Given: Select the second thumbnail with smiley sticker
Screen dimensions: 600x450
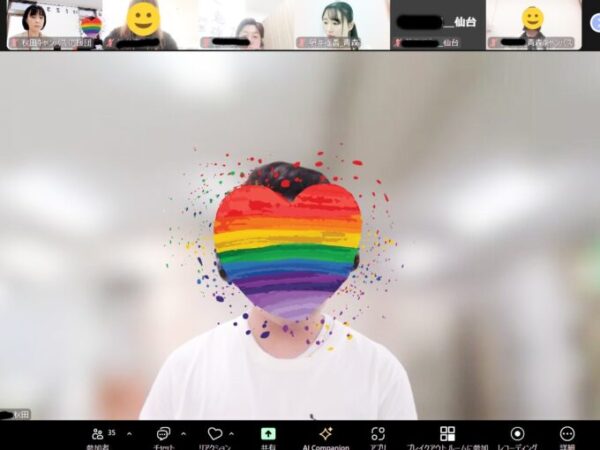Looking at the screenshot, I should click(149, 24).
